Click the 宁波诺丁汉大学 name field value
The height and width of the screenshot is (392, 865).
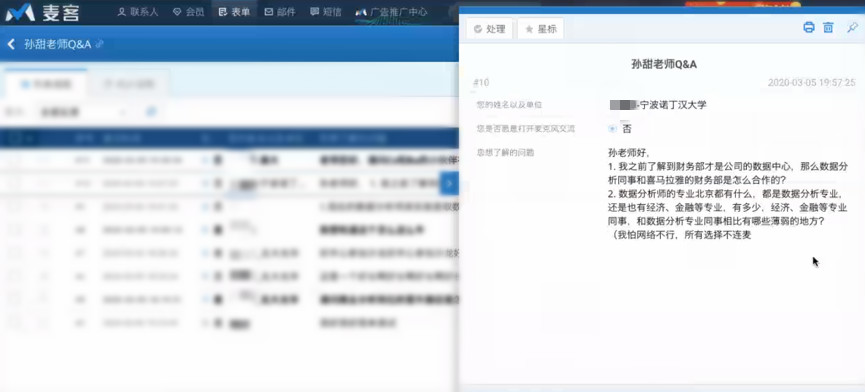tap(658, 105)
